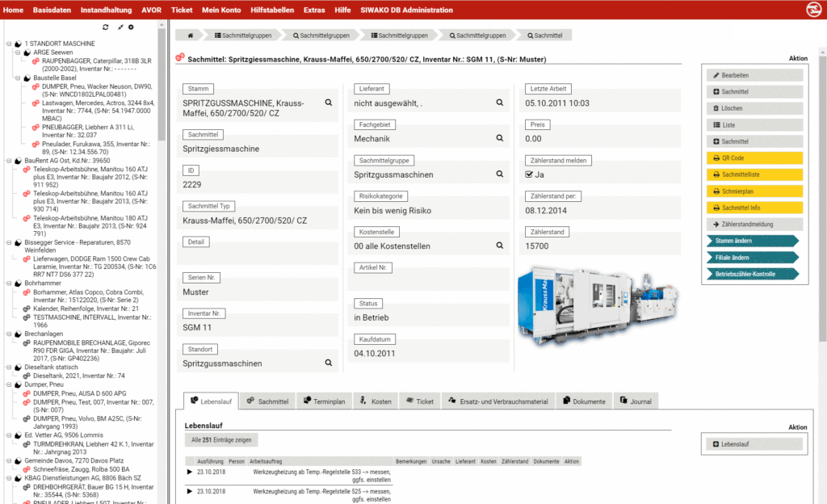
Task: Click the search icon in the Stamm field
Action: pyautogui.click(x=329, y=103)
